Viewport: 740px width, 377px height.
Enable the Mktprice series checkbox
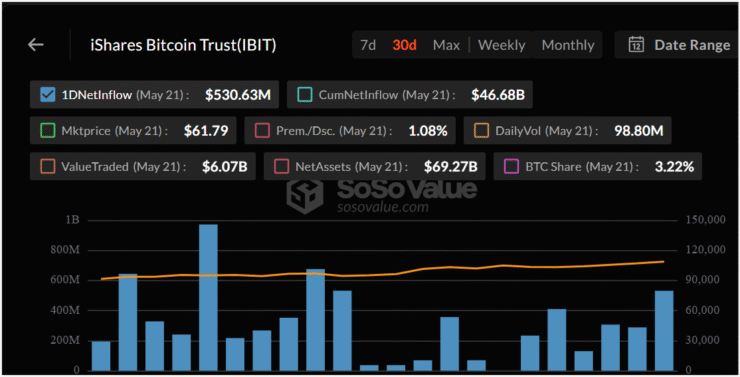coord(48,130)
